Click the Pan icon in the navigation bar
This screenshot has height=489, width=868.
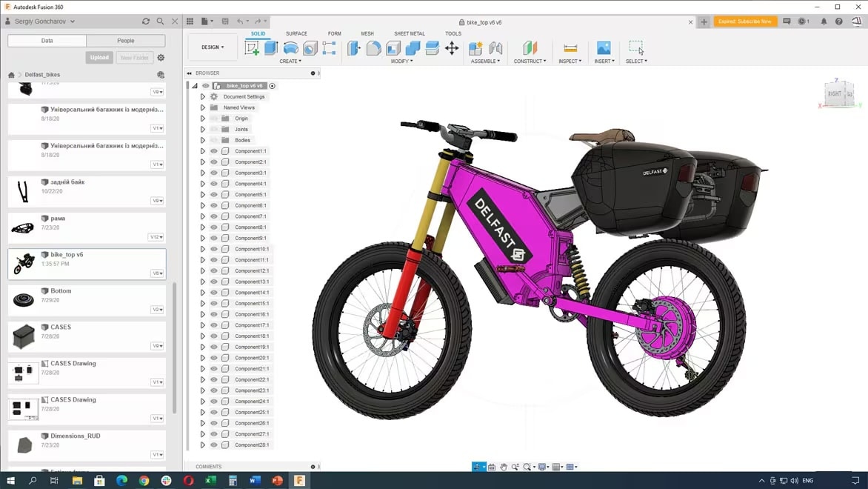(x=504, y=467)
